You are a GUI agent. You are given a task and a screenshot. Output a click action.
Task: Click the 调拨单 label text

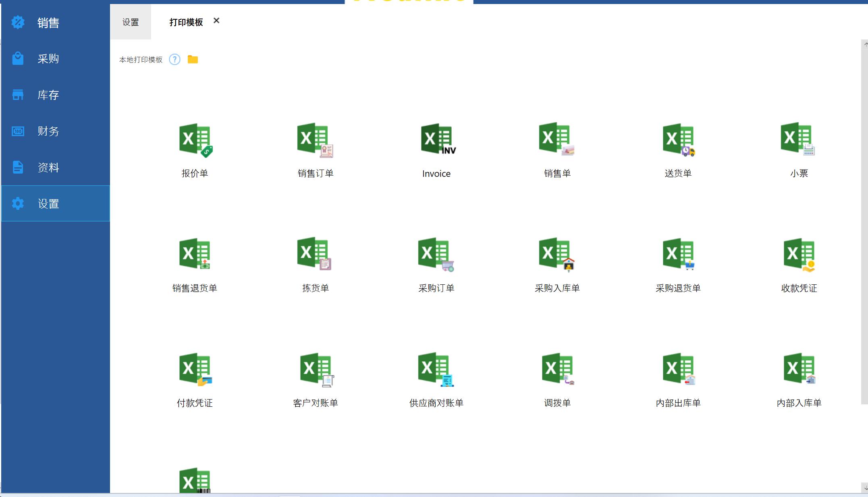(x=557, y=403)
